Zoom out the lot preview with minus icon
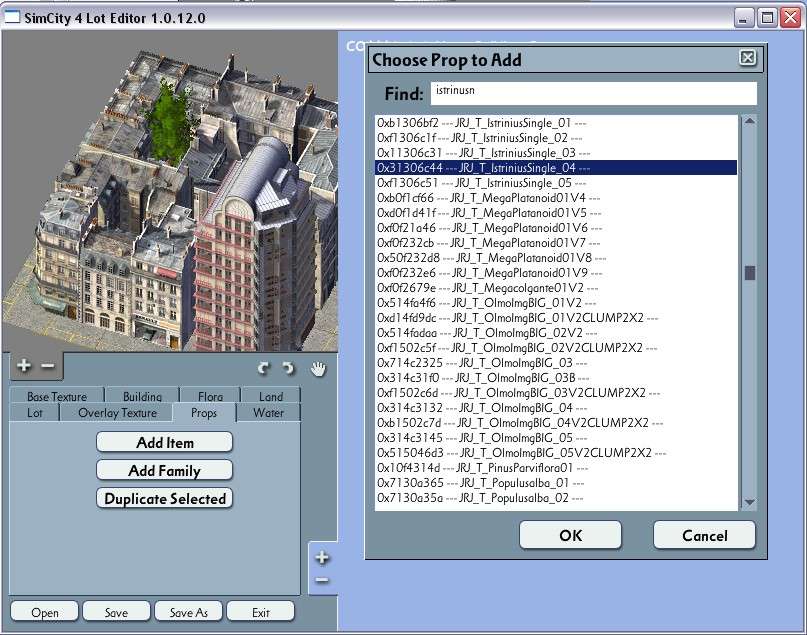 pyautogui.click(x=48, y=366)
